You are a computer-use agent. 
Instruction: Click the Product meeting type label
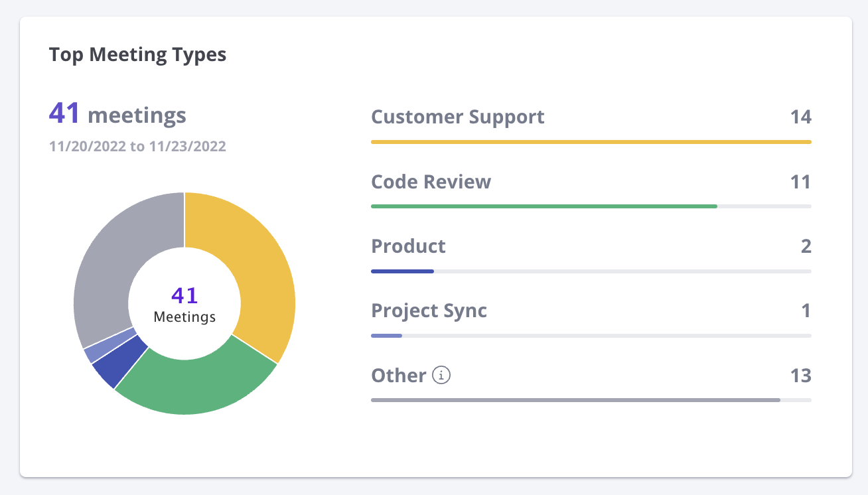pos(408,246)
